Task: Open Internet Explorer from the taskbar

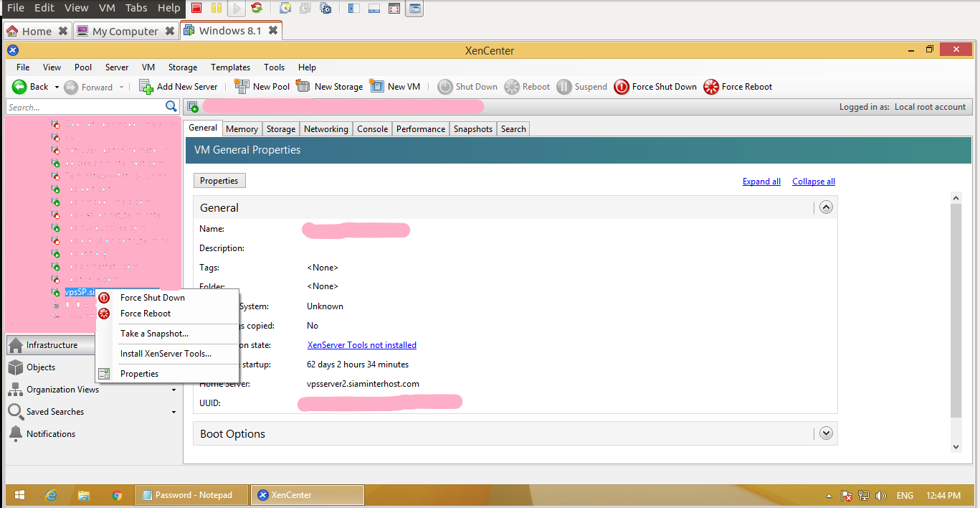Action: pyautogui.click(x=51, y=495)
